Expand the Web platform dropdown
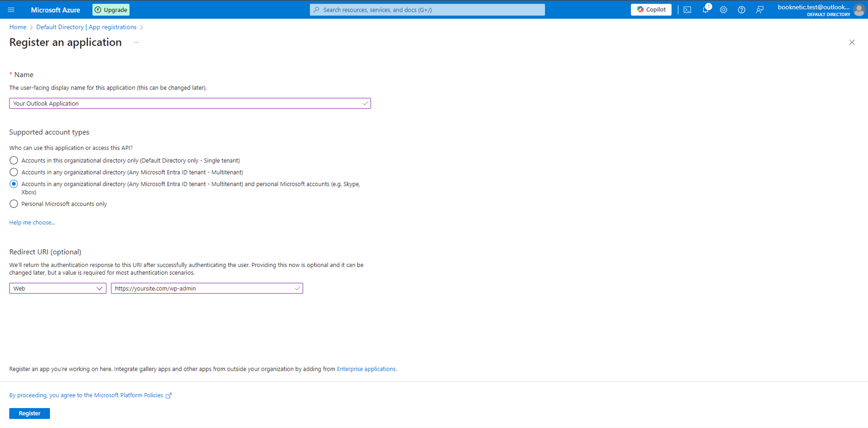Viewport: 868px width, 428px height. [58, 288]
